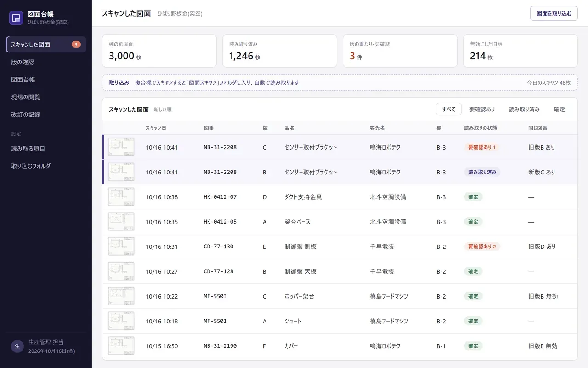Click the 要確認あり 2 status badge
588x368 pixels.
[x=482, y=247]
